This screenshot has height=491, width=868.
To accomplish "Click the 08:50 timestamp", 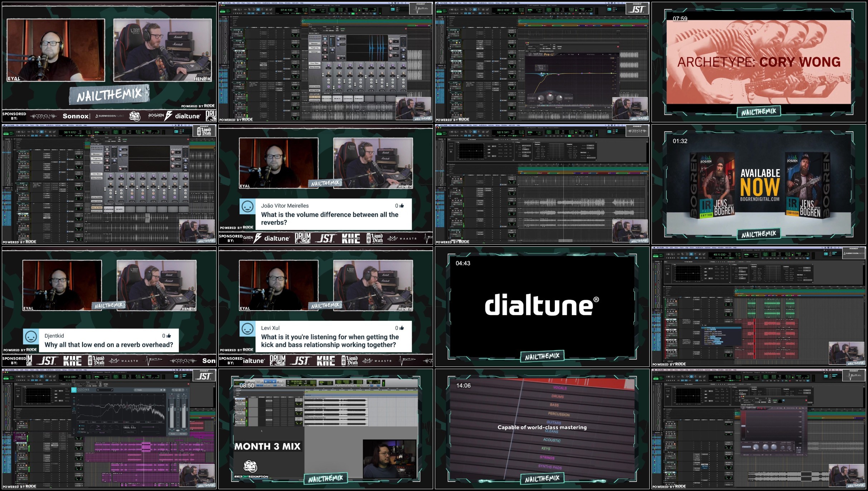I will (247, 386).
